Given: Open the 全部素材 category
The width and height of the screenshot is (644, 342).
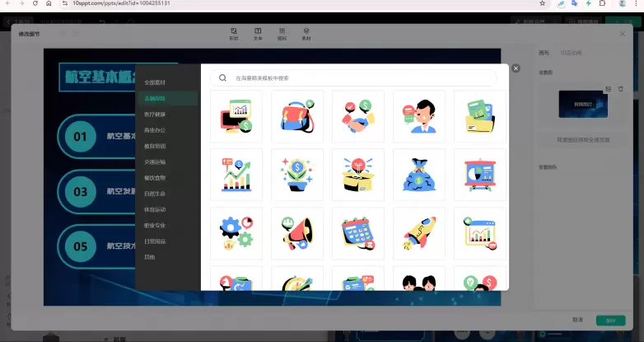Looking at the screenshot, I should click(x=155, y=82).
